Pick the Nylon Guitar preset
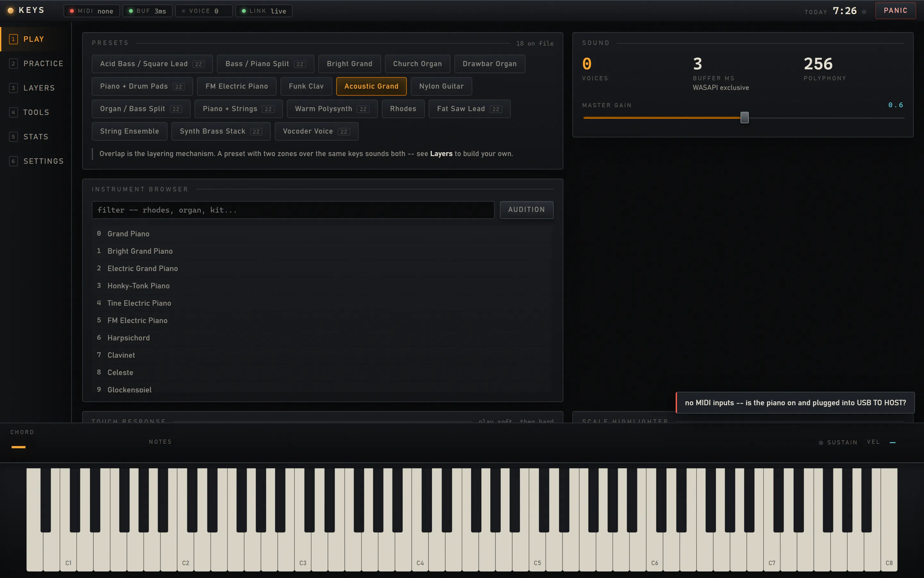Screen dimensions: 924x578 441,86
